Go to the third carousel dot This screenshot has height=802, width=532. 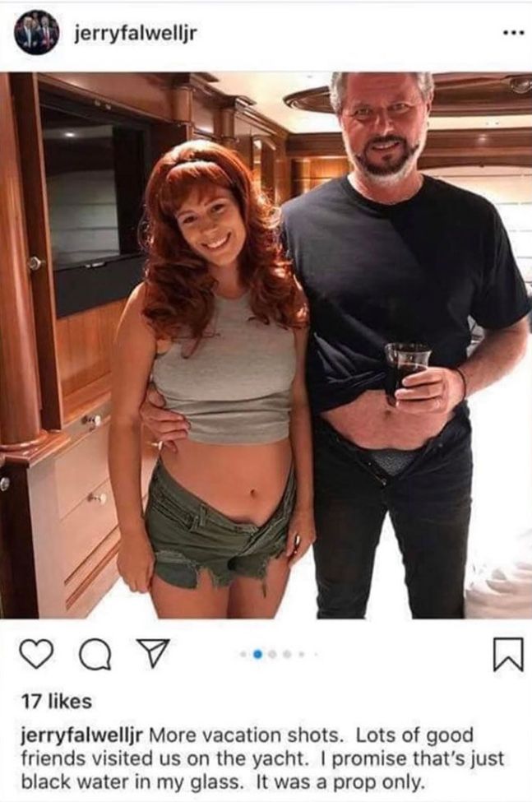coord(272,654)
